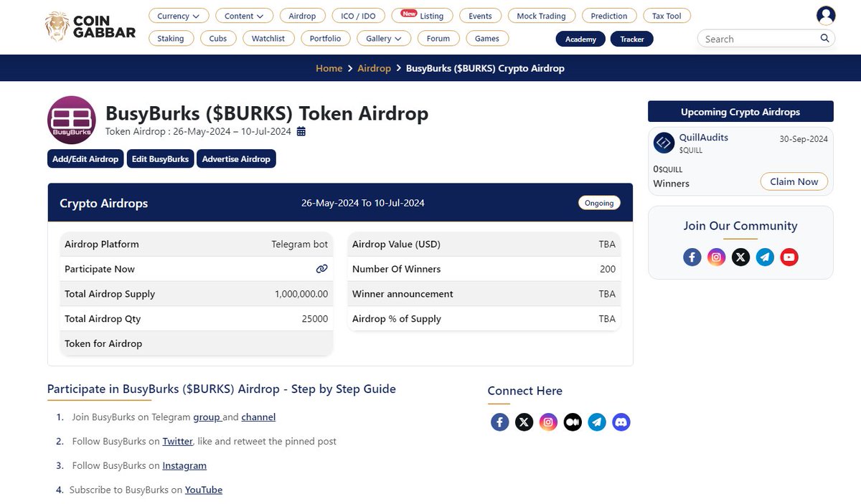Open Instagram under Connect Here
The width and height of the screenshot is (861, 504).
(549, 422)
